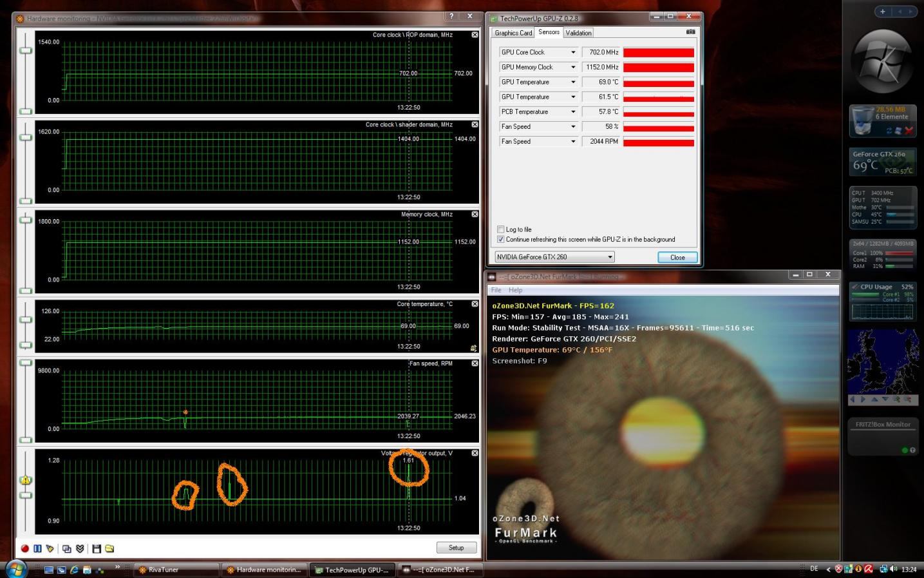Open Help menu in FurMark window
The height and width of the screenshot is (578, 924).
tap(516, 290)
